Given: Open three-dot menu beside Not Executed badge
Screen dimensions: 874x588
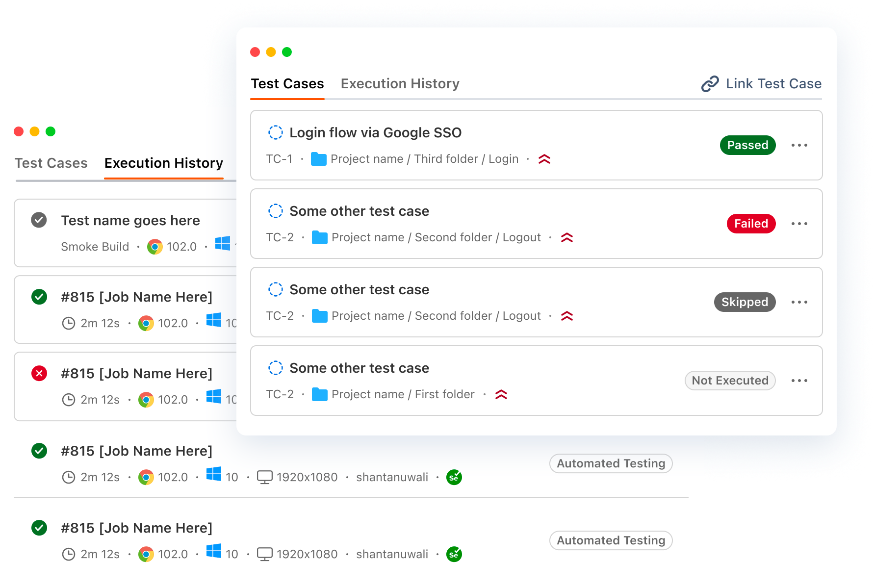Looking at the screenshot, I should (799, 381).
